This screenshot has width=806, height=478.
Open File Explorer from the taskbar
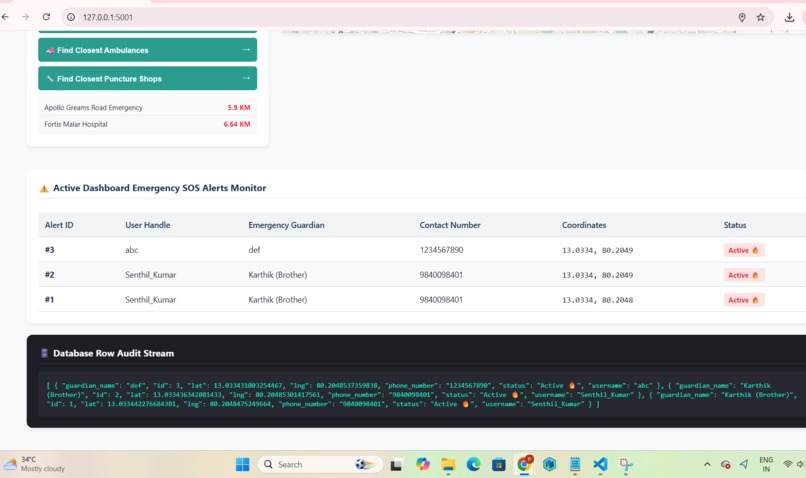tap(448, 465)
